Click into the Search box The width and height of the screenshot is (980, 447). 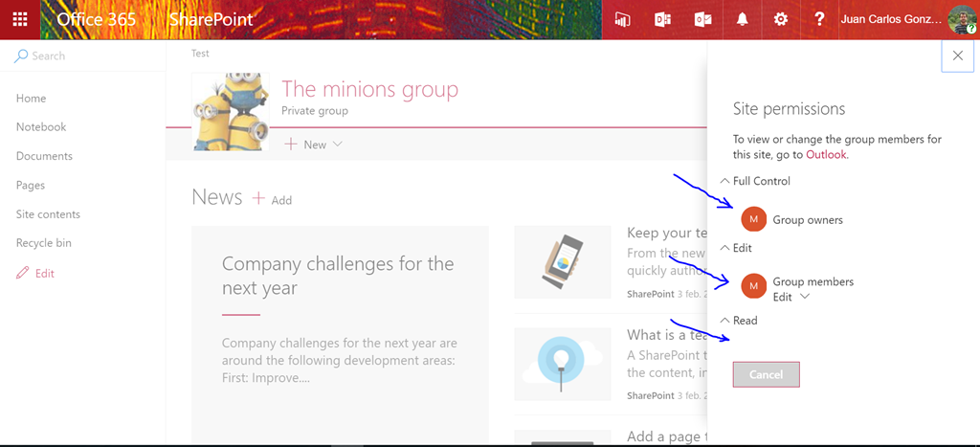(83, 56)
